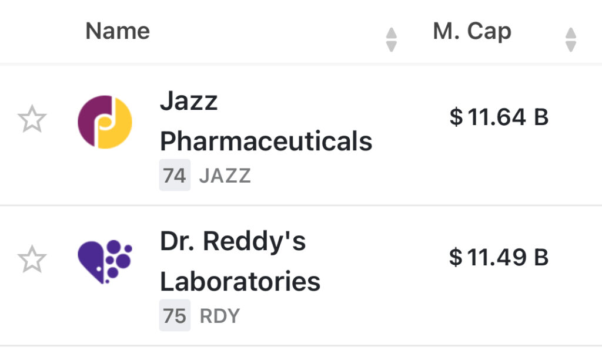Image resolution: width=602 pixels, height=364 pixels.
Task: Select the $11.64 B market cap value
Action: pyautogui.click(x=499, y=117)
